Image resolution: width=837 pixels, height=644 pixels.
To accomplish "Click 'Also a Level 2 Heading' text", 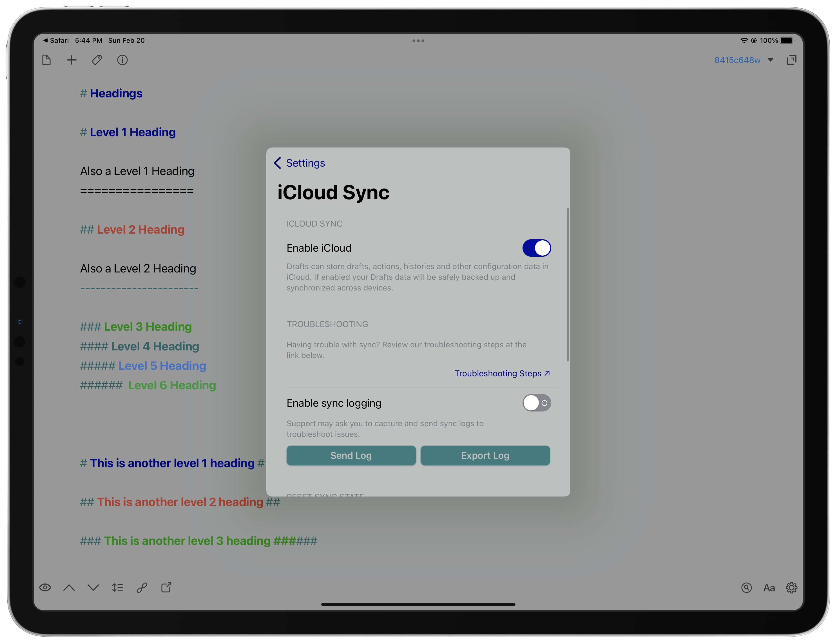I will pyautogui.click(x=138, y=269).
